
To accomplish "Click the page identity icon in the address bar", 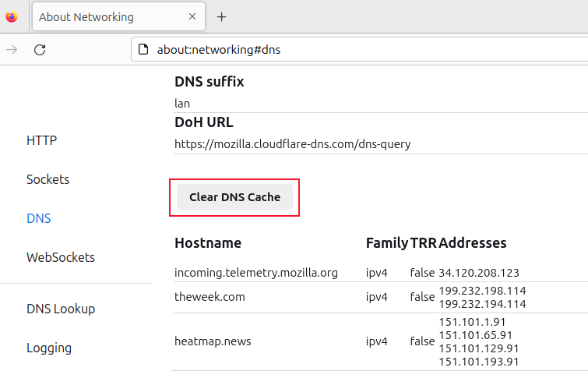I will tap(143, 50).
